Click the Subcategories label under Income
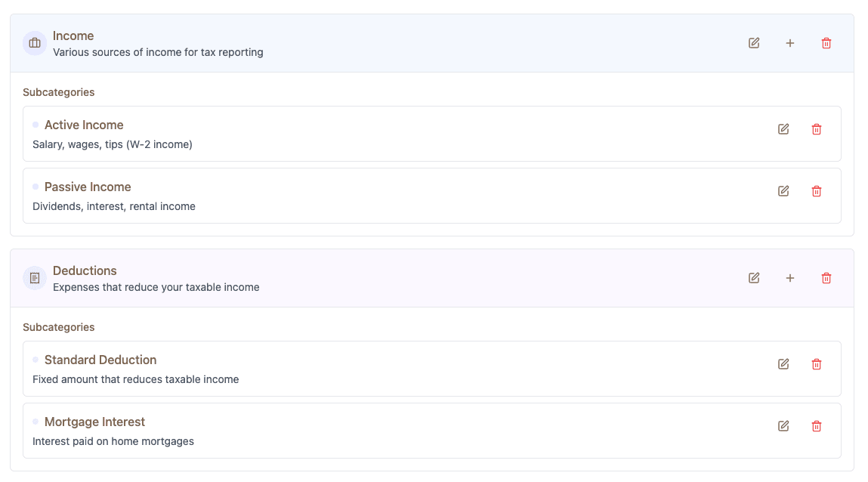Image resolution: width=868 pixels, height=482 pixels. pos(58,91)
